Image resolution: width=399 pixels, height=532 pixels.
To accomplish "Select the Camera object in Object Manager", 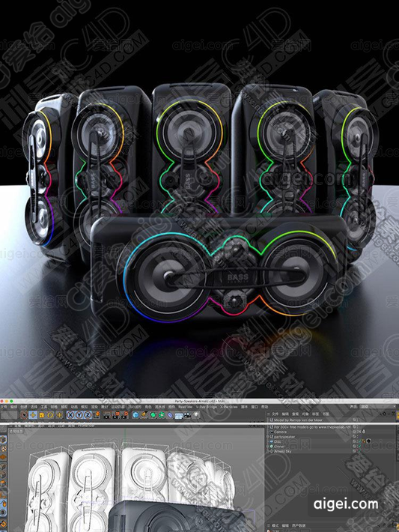I will (x=280, y=432).
